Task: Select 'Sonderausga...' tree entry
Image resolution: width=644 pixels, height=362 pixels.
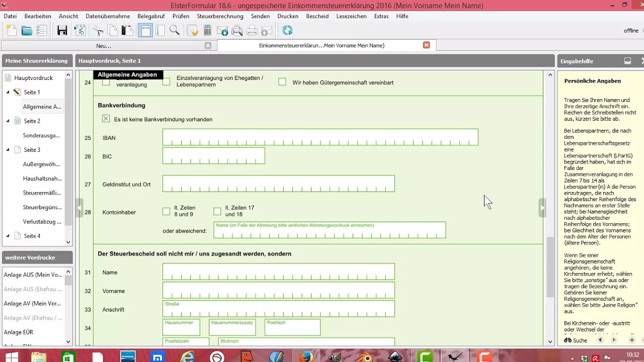Action: click(41, 135)
